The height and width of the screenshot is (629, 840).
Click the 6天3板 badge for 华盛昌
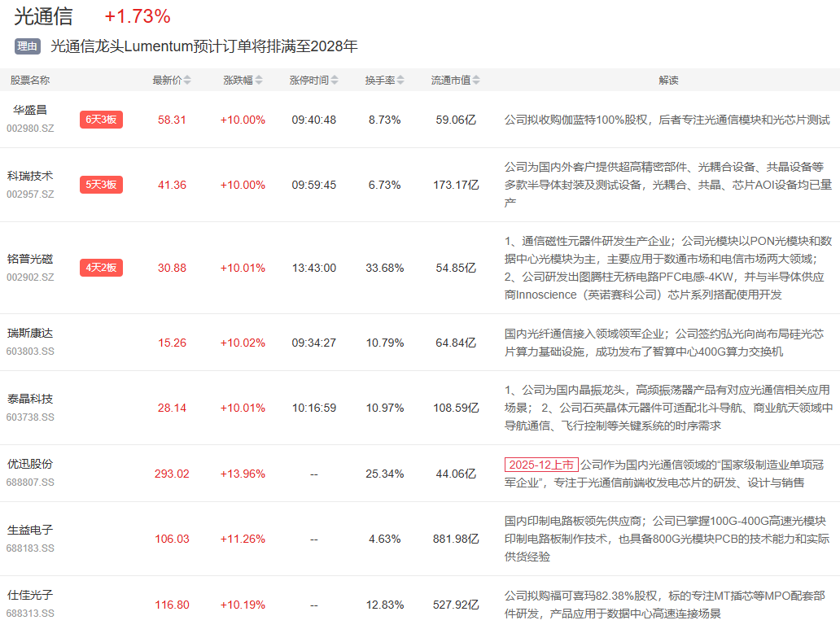pyautogui.click(x=101, y=120)
